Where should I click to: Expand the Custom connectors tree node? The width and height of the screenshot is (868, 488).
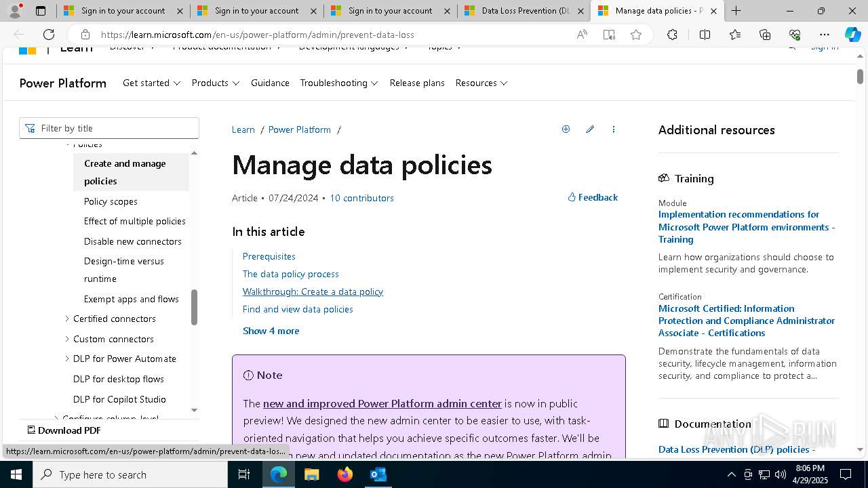pos(67,339)
